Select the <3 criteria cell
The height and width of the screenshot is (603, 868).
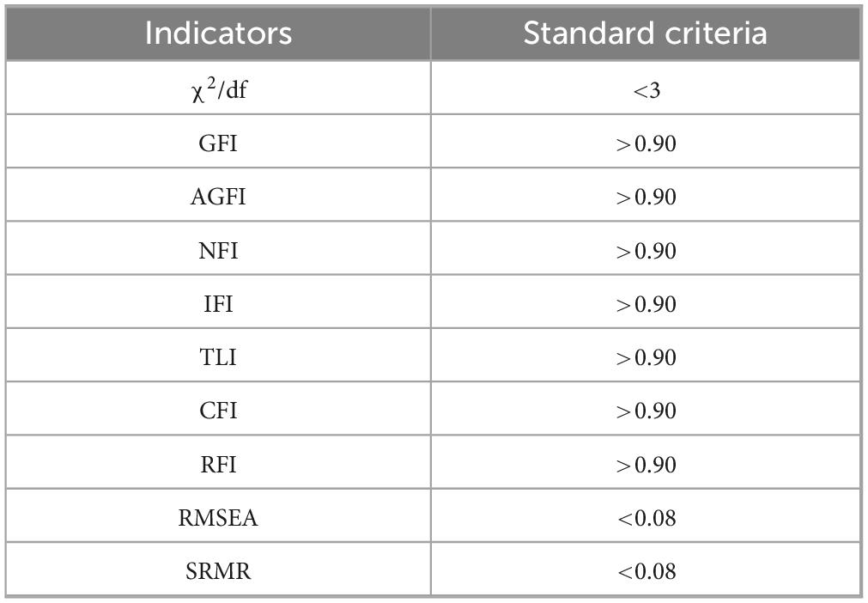tap(646, 90)
